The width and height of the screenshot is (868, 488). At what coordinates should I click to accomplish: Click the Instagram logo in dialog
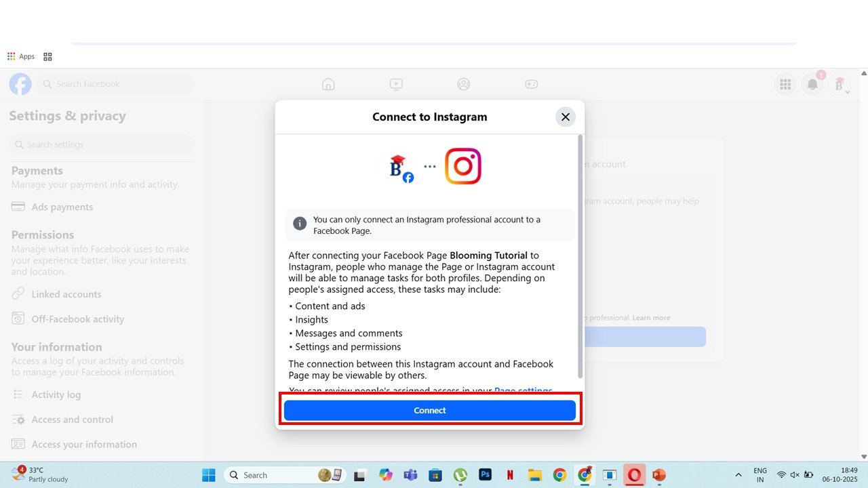[x=462, y=166]
